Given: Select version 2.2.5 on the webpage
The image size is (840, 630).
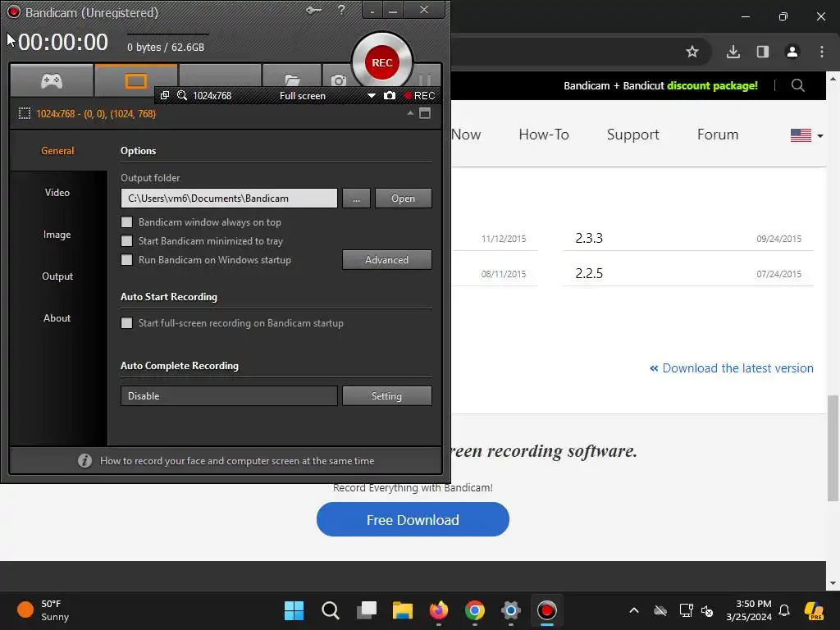Looking at the screenshot, I should click(x=589, y=273).
